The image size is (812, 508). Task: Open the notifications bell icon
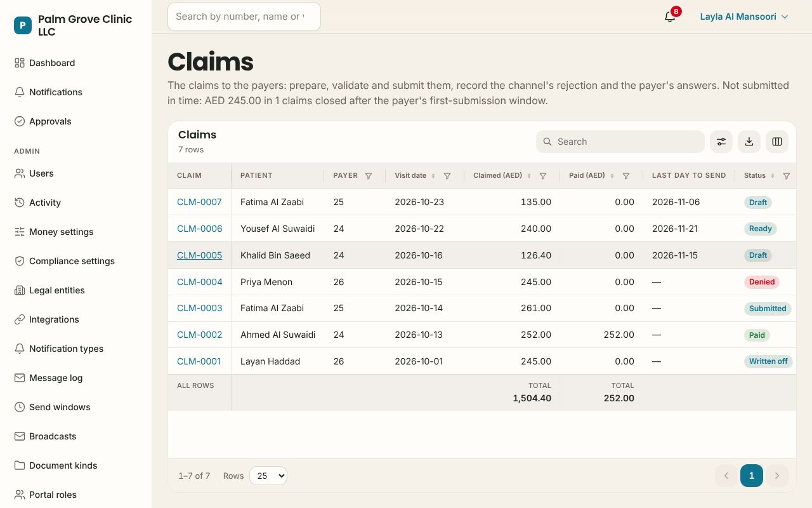click(670, 17)
